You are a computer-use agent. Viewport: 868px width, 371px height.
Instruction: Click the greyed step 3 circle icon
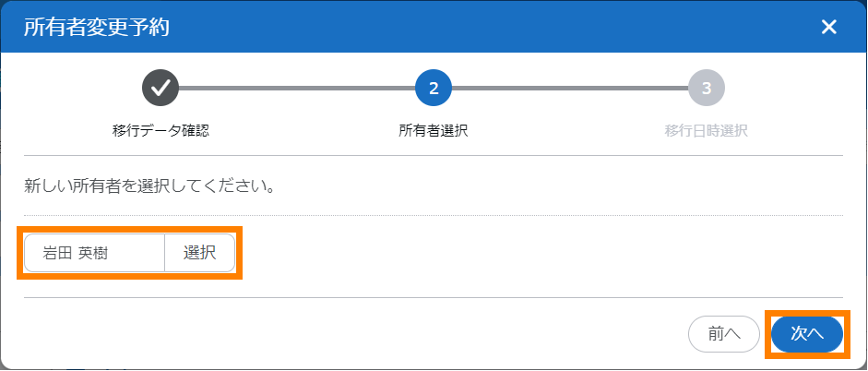pyautogui.click(x=706, y=88)
